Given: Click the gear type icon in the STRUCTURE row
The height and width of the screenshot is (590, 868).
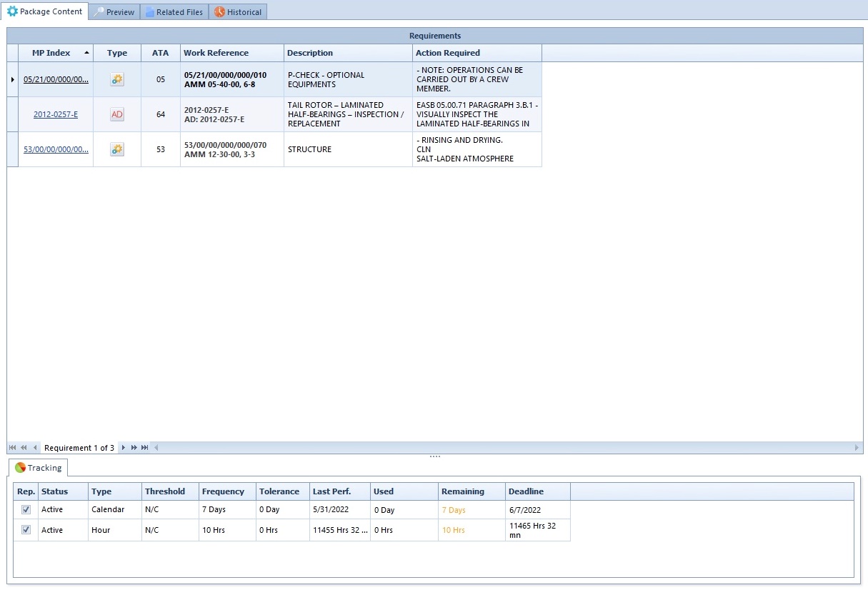Looking at the screenshot, I should 117,149.
